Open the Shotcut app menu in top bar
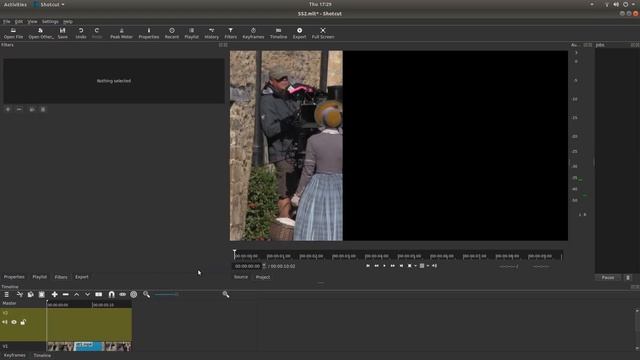The width and height of the screenshot is (640, 360). tap(49, 4)
